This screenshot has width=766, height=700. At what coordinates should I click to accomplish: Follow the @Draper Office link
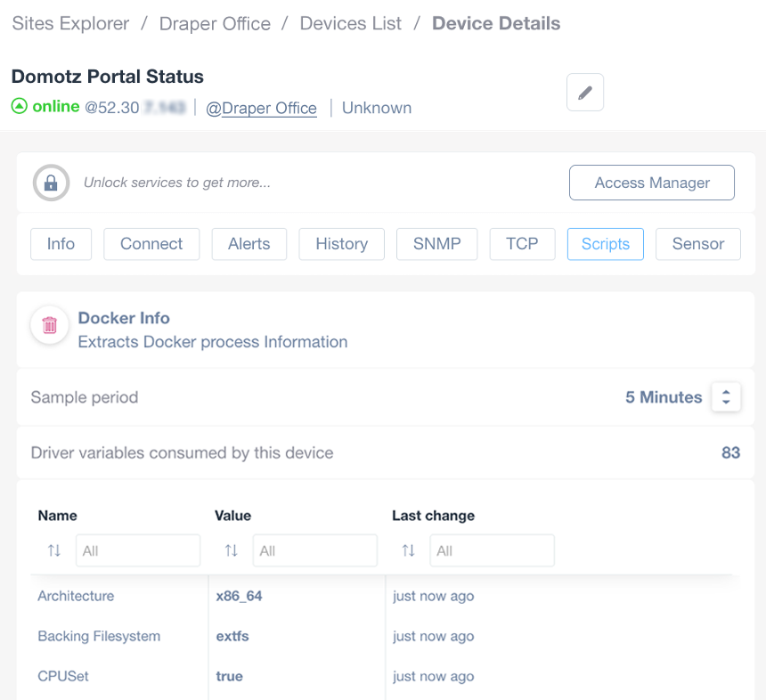pyautogui.click(x=261, y=108)
